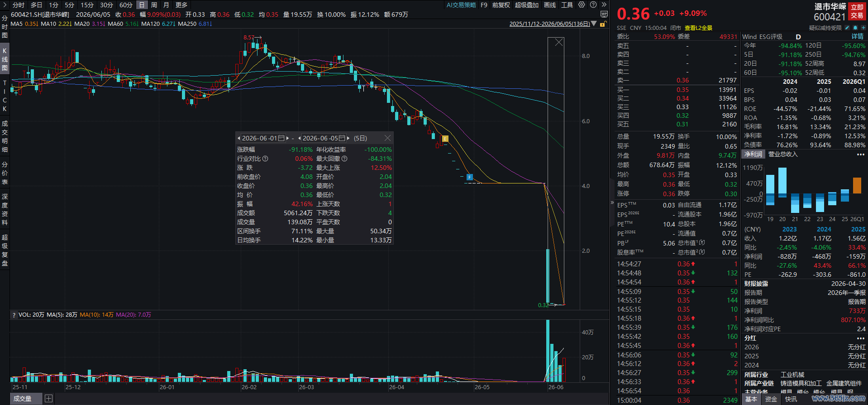Open the K线图 sidebar tab
Screen dimensions: 868x405
(5, 59)
